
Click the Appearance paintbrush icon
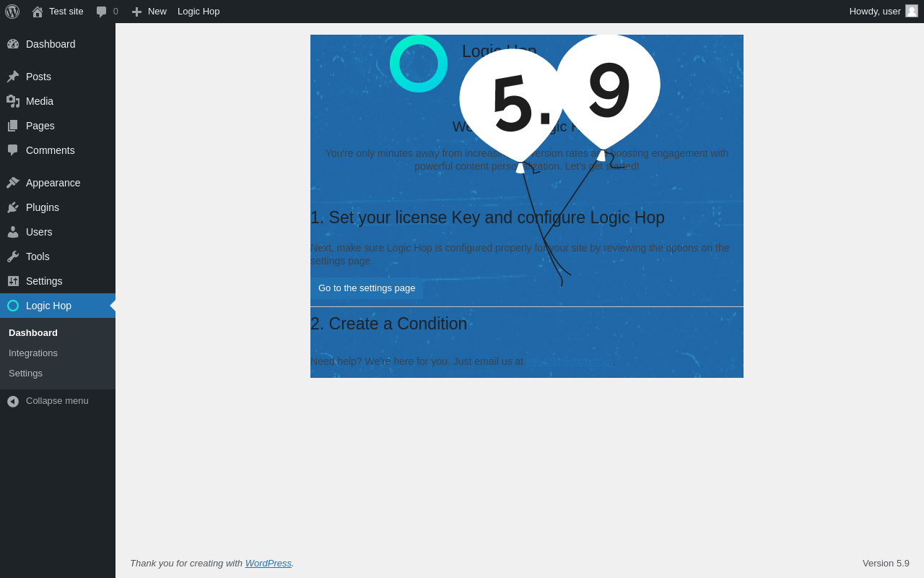(x=13, y=183)
